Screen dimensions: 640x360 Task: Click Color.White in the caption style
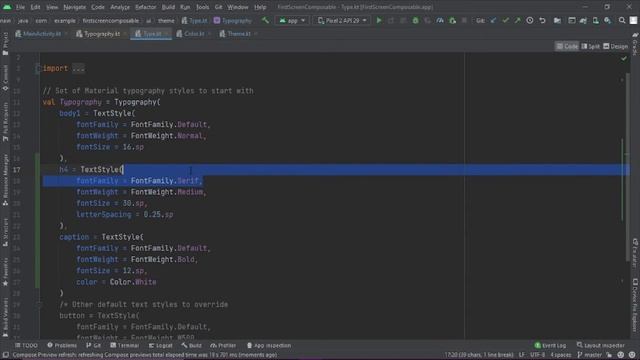coord(133,282)
